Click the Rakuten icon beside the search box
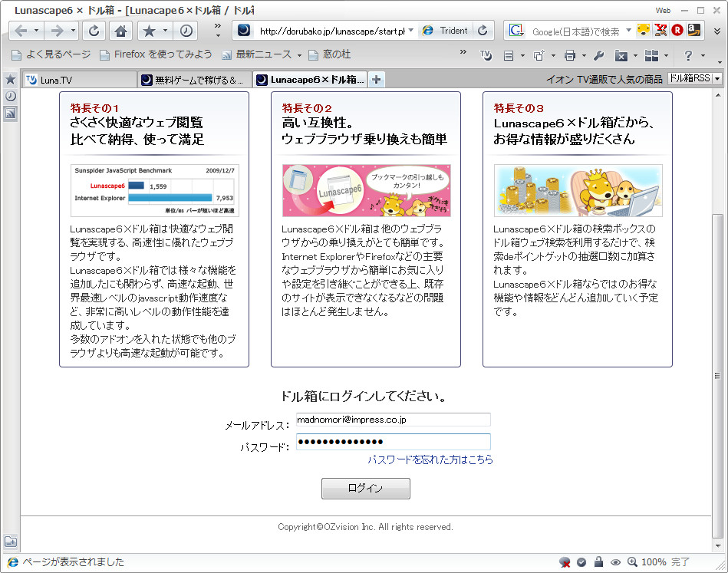728x573 pixels. coord(677,29)
